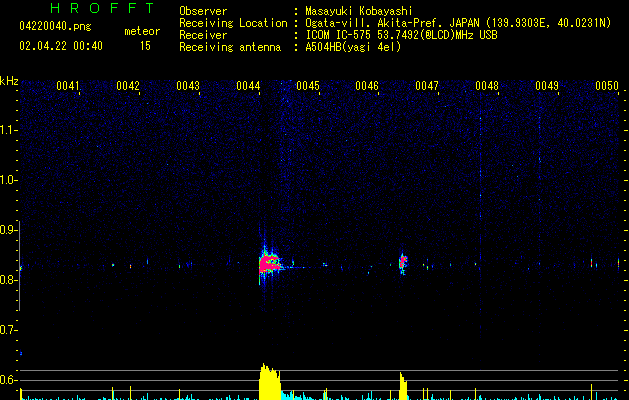
Task: Click the date 02.04.22 00:40
Action: point(61,46)
